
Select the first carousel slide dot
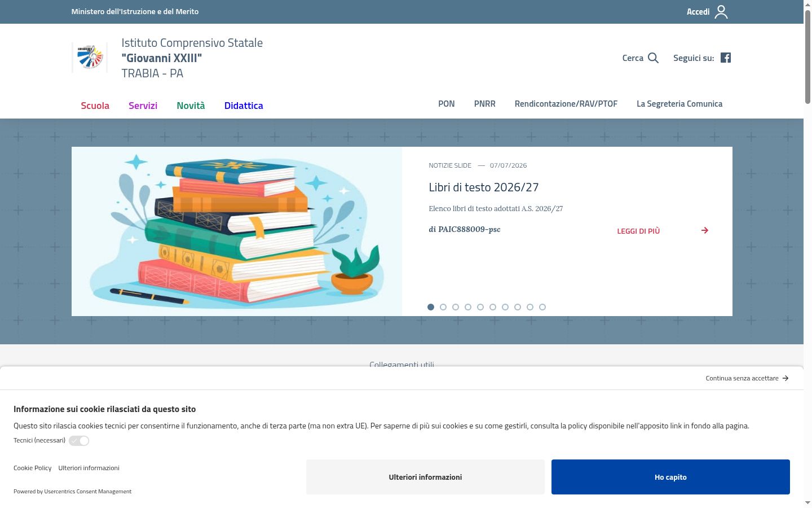coord(431,307)
